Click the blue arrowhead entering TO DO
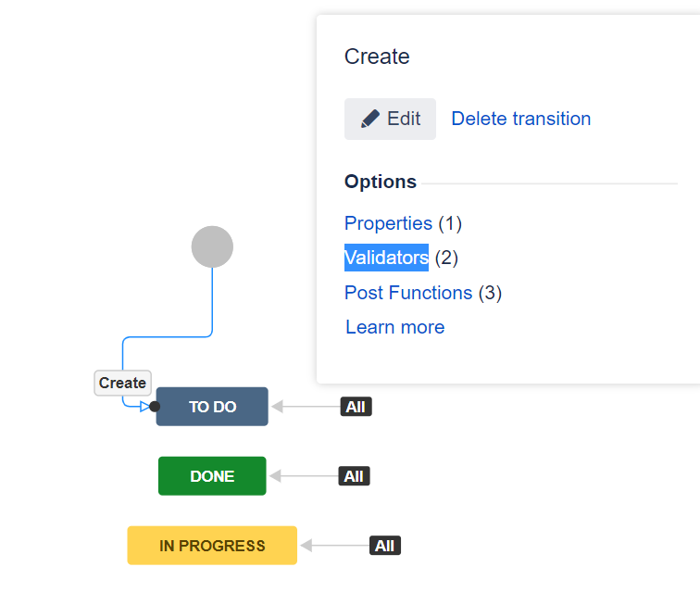Screen dimensions: 700x605 (x=144, y=407)
